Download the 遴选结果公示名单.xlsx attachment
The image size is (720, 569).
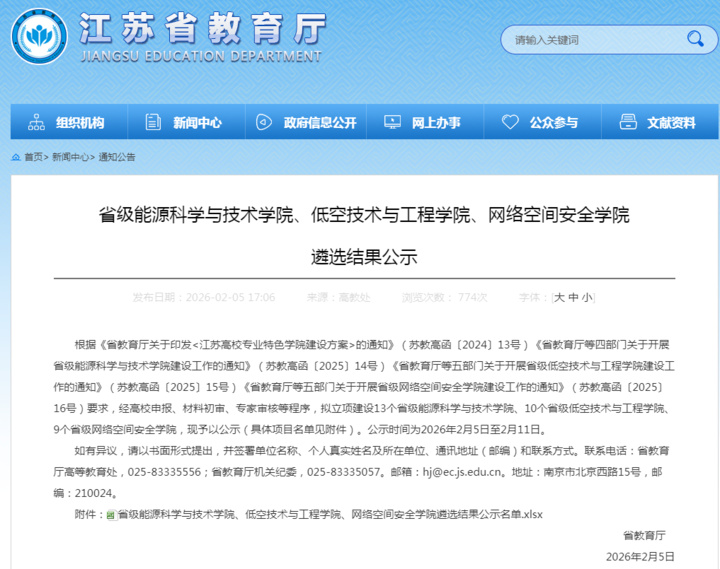[x=330, y=514]
